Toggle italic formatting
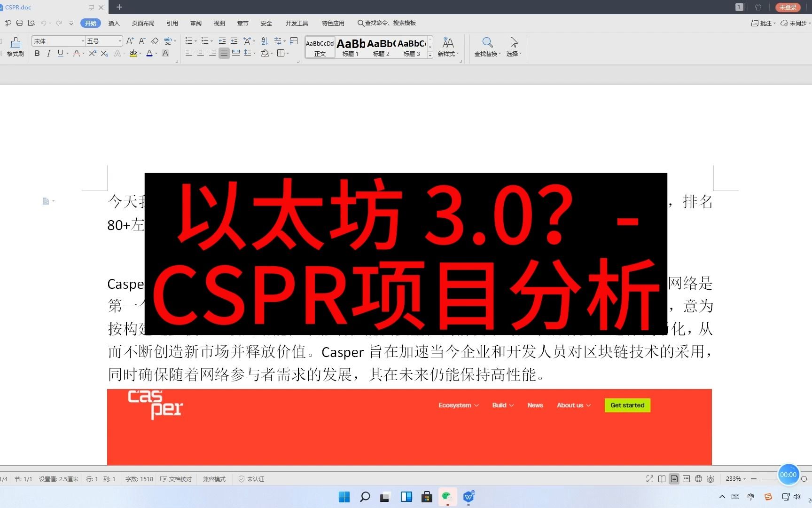The width and height of the screenshot is (812, 508). point(48,54)
